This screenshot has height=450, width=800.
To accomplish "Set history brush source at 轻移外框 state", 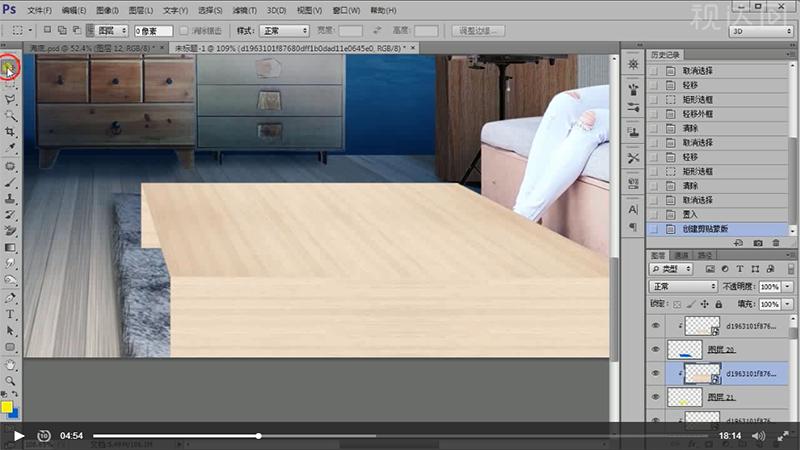I will click(x=654, y=114).
